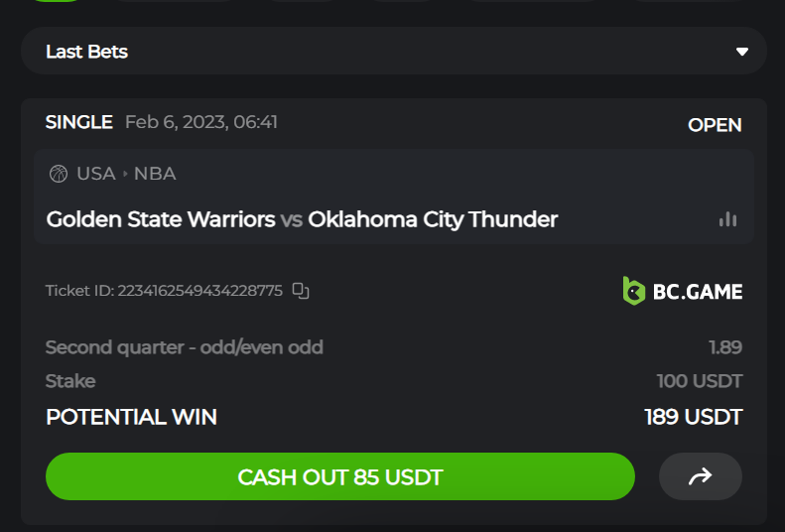Open the NBA league link
This screenshot has height=532, width=785.
155,174
